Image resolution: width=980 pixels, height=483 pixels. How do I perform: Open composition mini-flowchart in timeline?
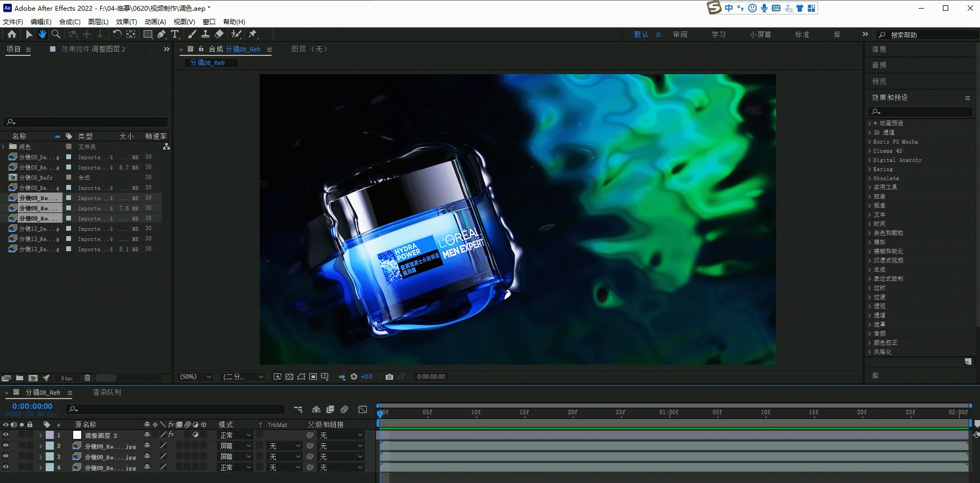(299, 409)
